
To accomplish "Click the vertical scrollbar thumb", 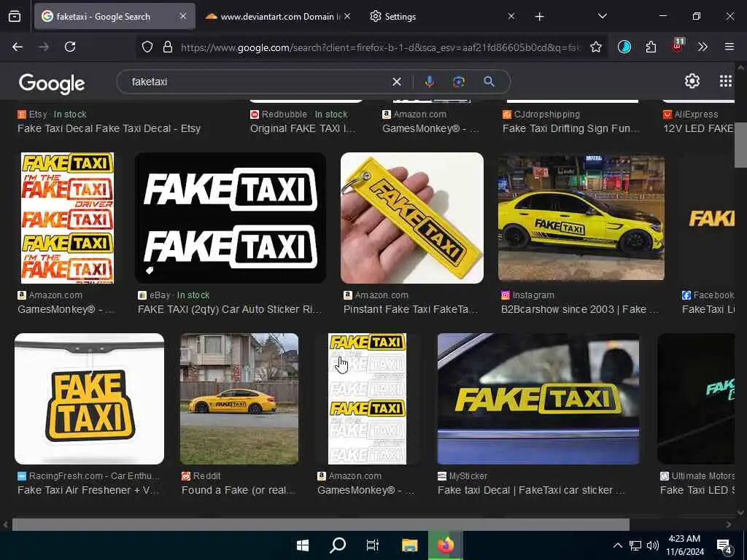I will [x=740, y=145].
